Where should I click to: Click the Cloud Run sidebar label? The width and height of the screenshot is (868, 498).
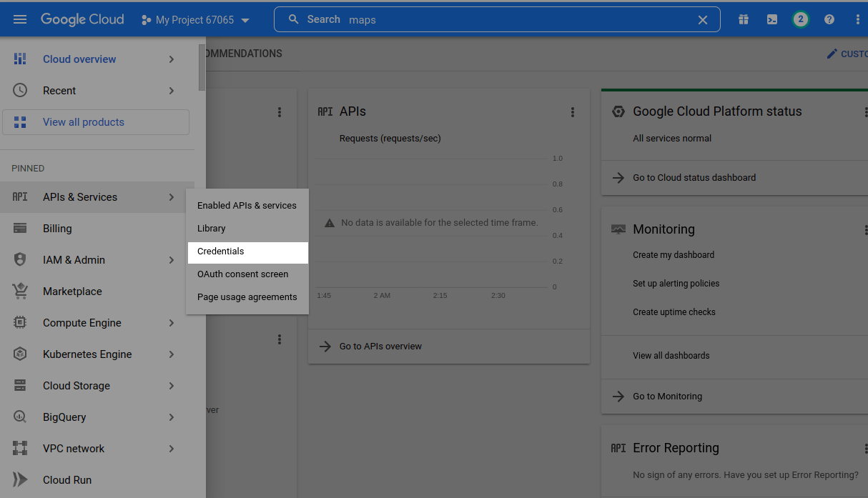[x=67, y=480]
